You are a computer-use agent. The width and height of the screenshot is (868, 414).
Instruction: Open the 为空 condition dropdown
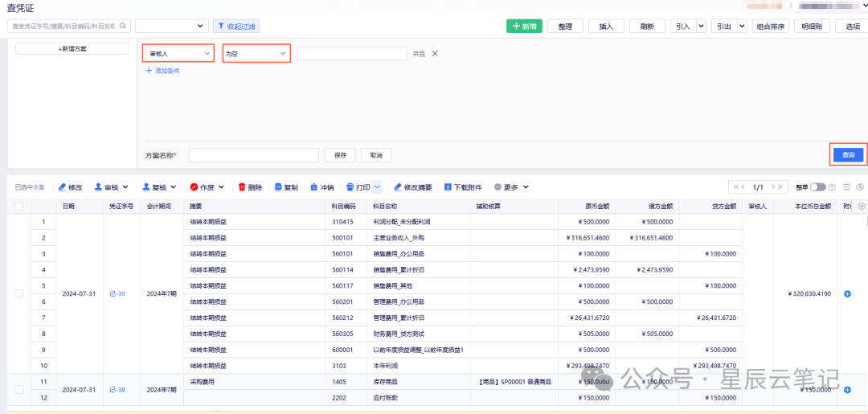point(257,53)
